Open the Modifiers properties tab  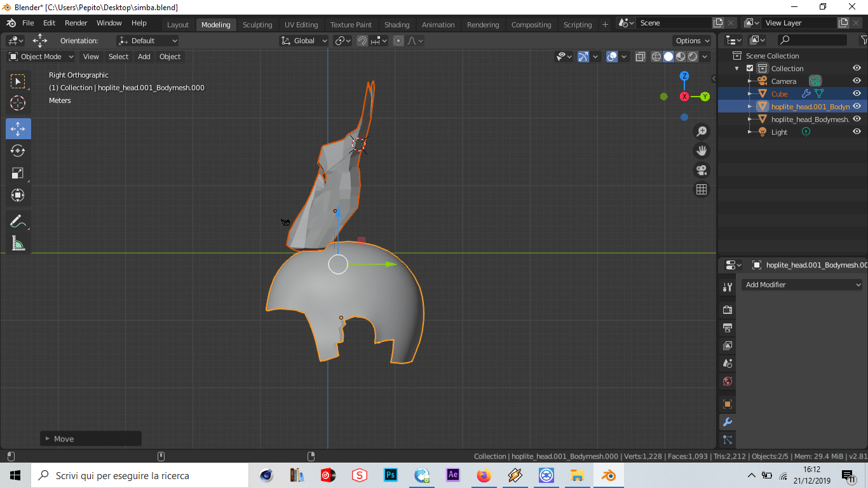coord(728,422)
